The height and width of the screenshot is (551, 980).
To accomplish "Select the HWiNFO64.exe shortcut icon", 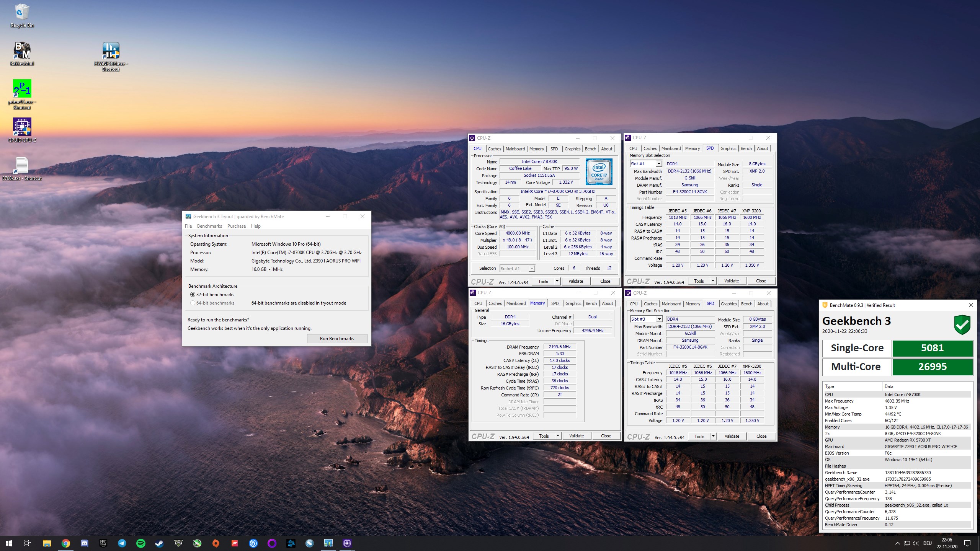I will click(x=111, y=57).
